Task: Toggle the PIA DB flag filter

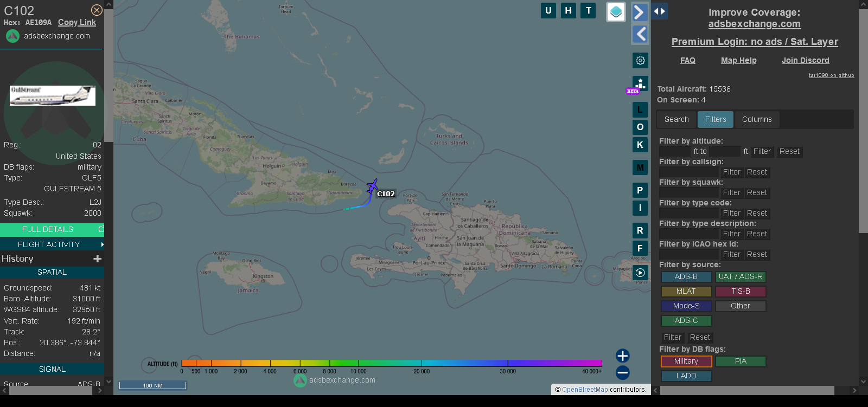Action: point(741,361)
